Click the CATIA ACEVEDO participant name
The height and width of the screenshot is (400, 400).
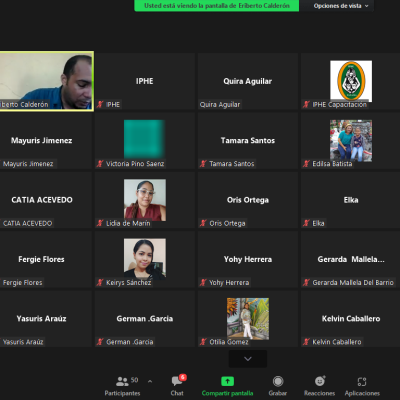click(42, 200)
